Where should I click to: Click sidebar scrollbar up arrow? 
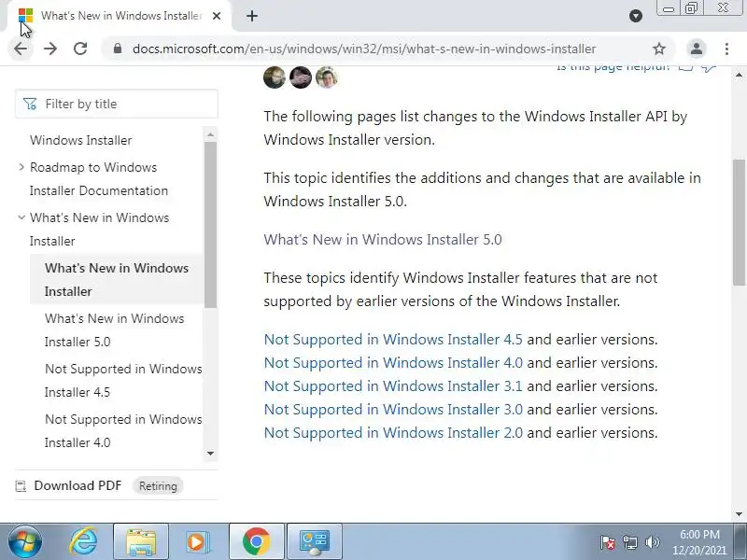coord(211,134)
